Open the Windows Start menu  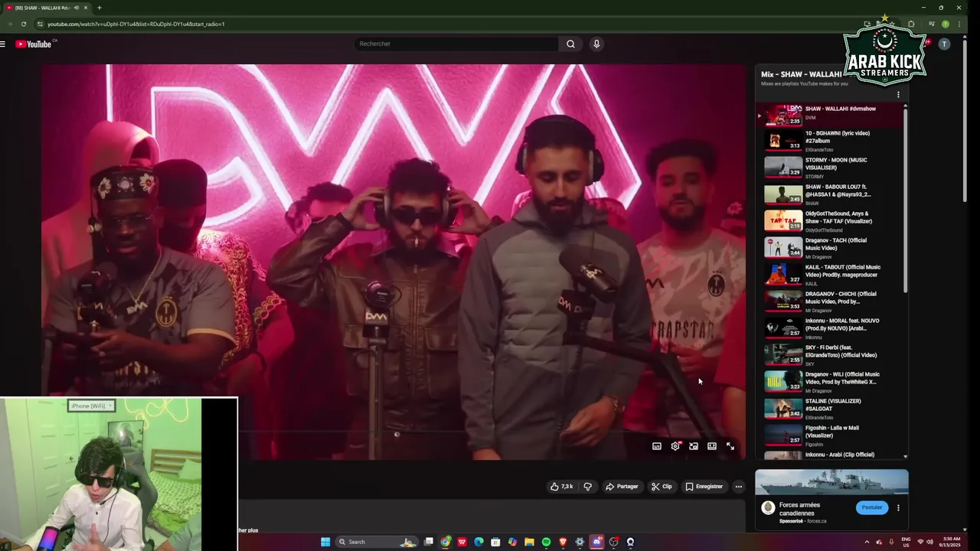tap(325, 542)
